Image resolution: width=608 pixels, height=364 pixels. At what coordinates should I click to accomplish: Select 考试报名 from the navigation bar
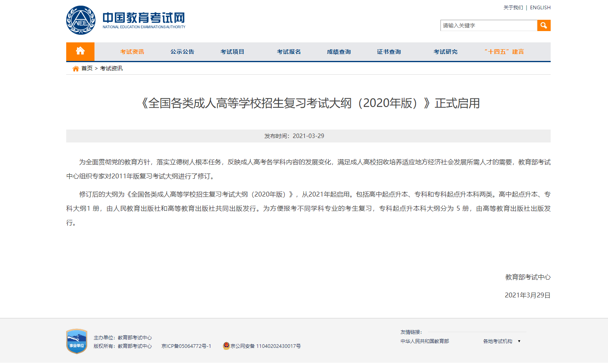click(x=288, y=51)
